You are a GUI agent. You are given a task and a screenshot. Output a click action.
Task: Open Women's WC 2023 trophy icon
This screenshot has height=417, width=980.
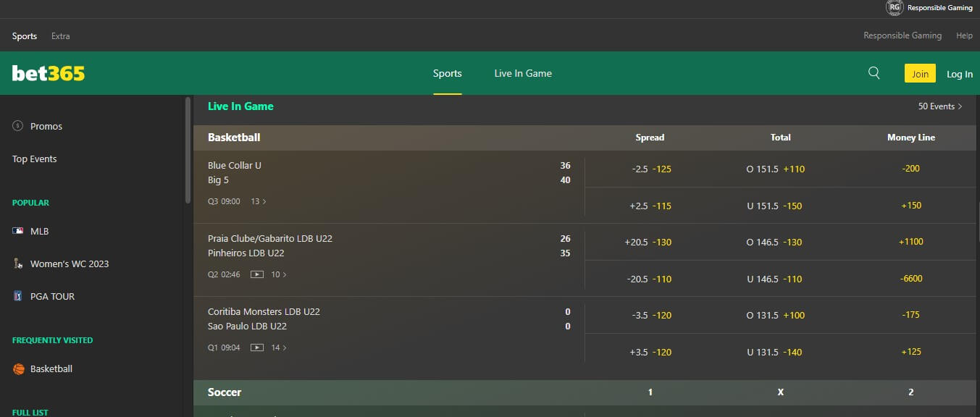[x=18, y=264]
